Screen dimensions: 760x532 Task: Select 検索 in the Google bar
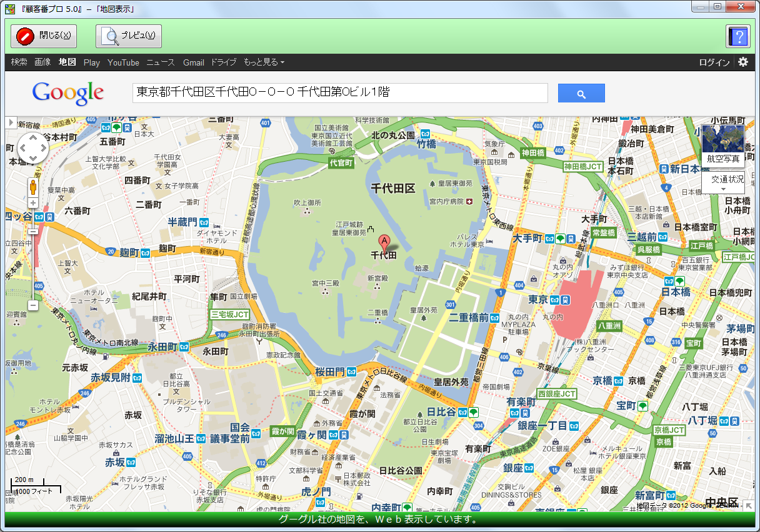19,62
